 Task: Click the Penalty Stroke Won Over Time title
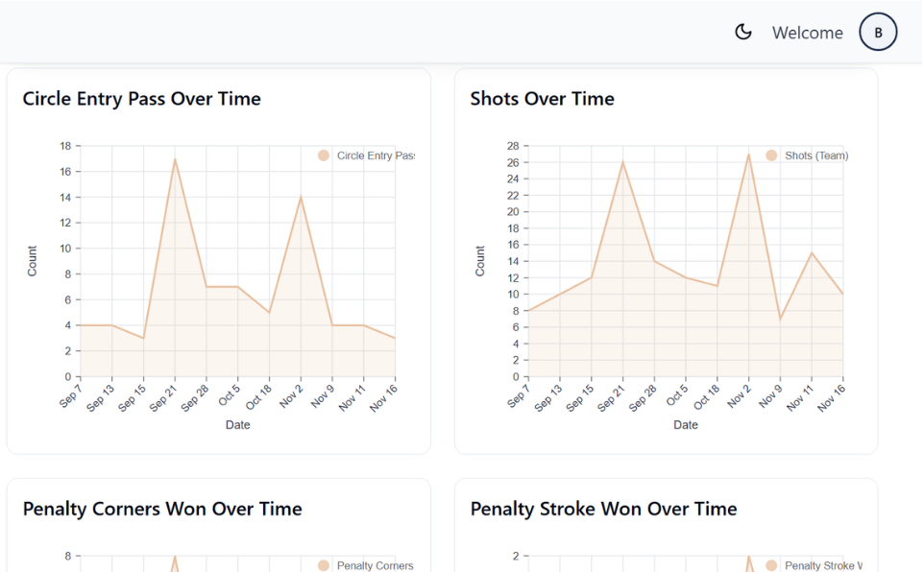tap(602, 509)
